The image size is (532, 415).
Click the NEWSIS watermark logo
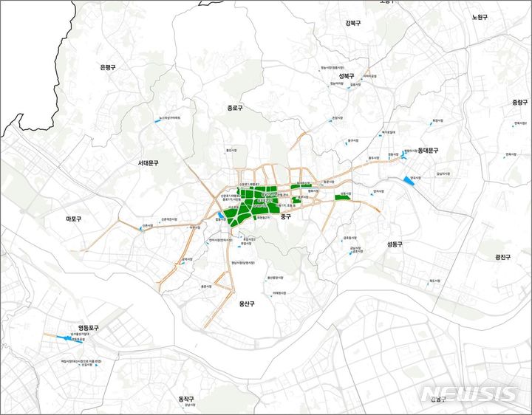click(470, 394)
